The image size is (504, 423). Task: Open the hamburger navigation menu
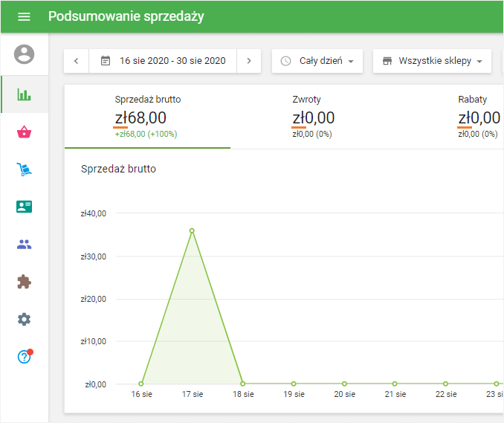(24, 16)
